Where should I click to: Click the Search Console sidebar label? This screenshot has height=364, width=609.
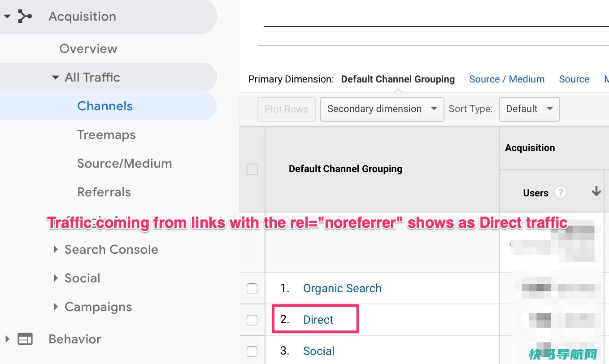(x=111, y=249)
